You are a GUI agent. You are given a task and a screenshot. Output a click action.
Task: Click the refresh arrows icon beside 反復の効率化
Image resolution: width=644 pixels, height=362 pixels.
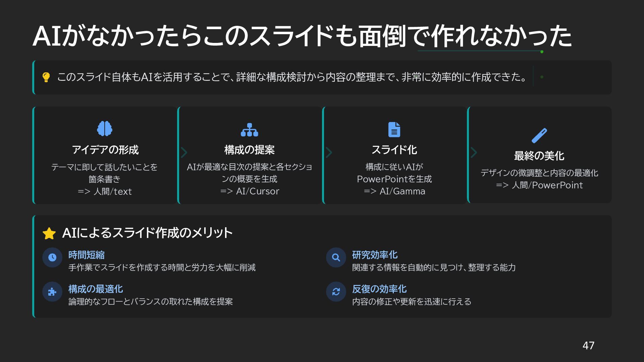(x=336, y=292)
